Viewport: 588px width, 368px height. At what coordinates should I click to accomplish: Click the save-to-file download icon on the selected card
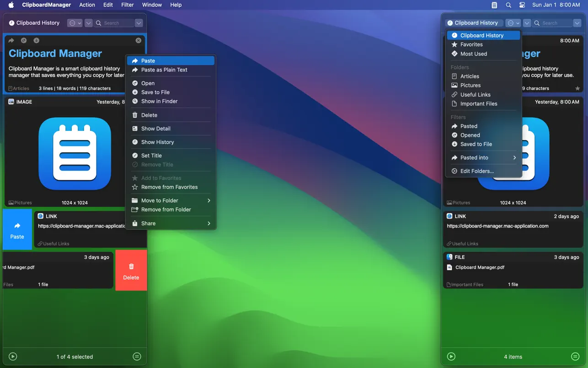36,40
